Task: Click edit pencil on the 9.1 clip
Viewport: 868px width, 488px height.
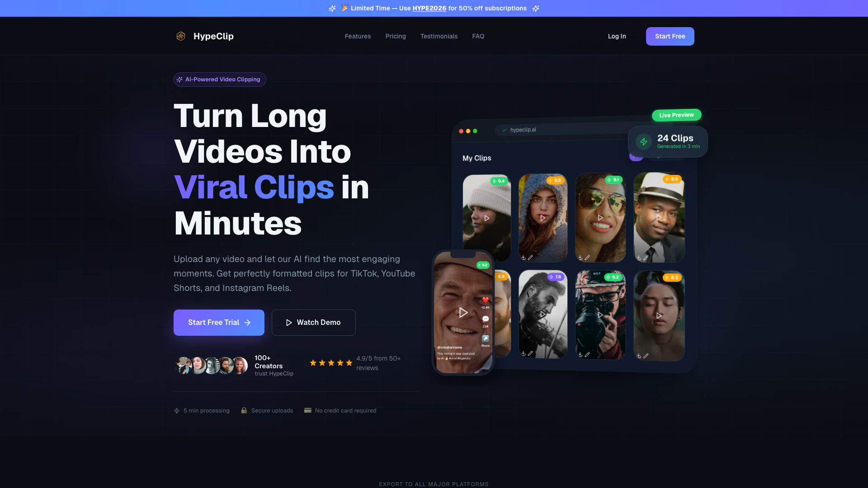Action: (587, 258)
